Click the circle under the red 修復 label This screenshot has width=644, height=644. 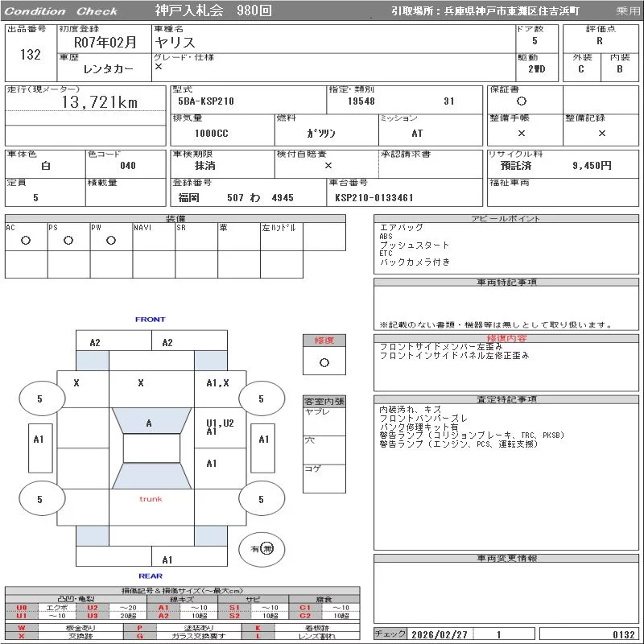(324, 362)
